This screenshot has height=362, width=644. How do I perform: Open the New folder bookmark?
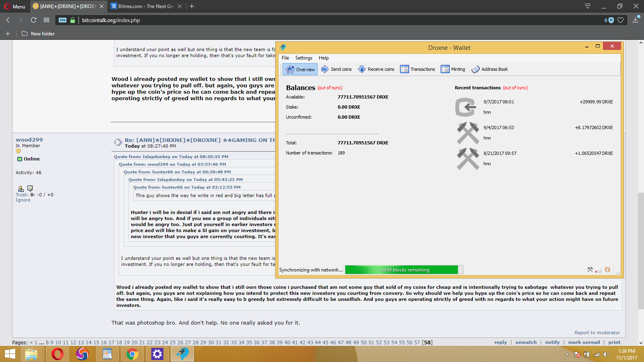click(38, 33)
